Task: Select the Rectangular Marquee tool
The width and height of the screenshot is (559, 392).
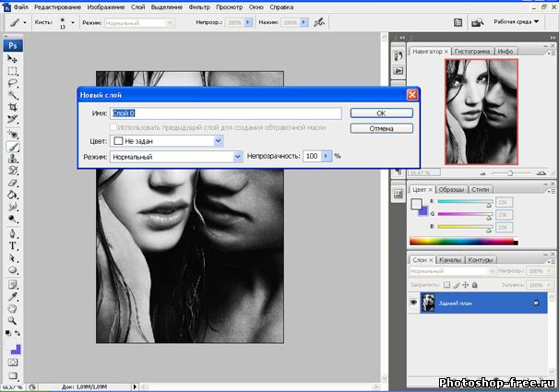Action: tap(13, 70)
